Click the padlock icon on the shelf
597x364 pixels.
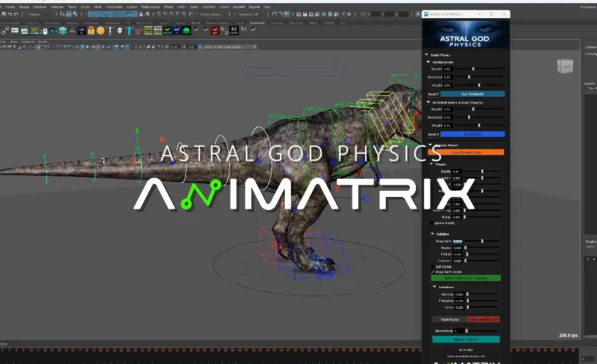click(x=90, y=29)
